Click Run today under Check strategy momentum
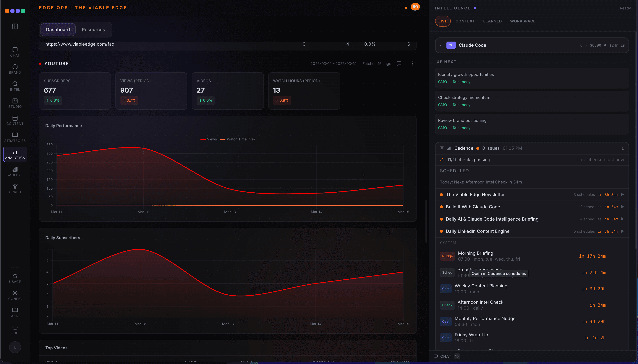638x364 pixels. pyautogui.click(x=462, y=105)
